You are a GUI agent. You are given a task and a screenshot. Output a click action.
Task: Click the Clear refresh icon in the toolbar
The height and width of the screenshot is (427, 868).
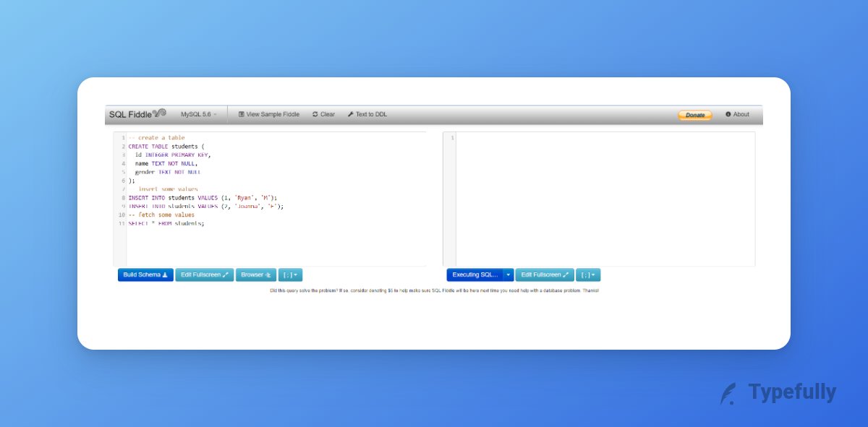tap(315, 114)
